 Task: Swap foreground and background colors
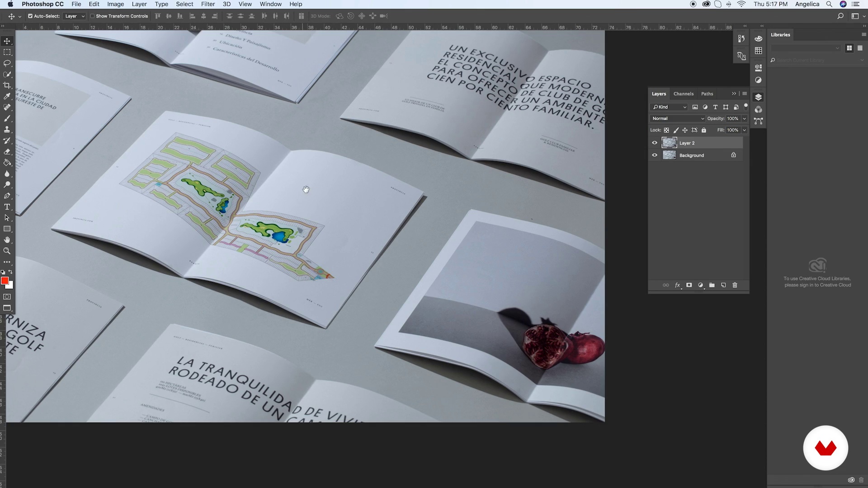point(10,272)
